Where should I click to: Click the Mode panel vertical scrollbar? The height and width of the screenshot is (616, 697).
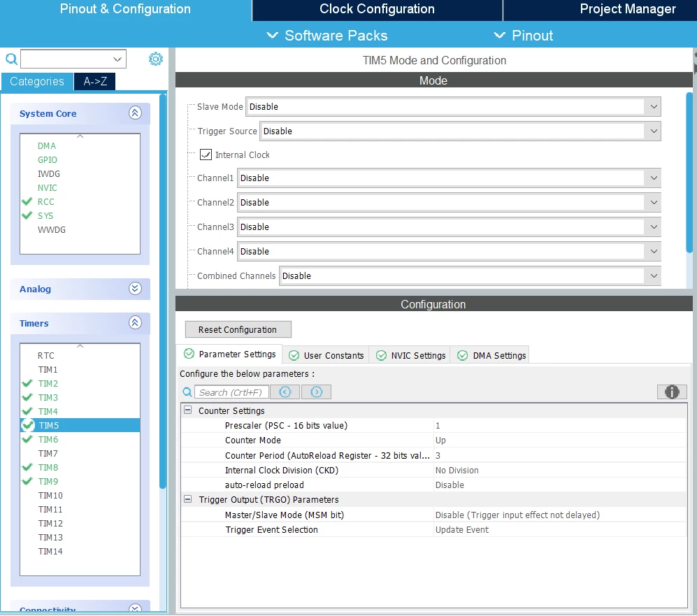[x=689, y=172]
